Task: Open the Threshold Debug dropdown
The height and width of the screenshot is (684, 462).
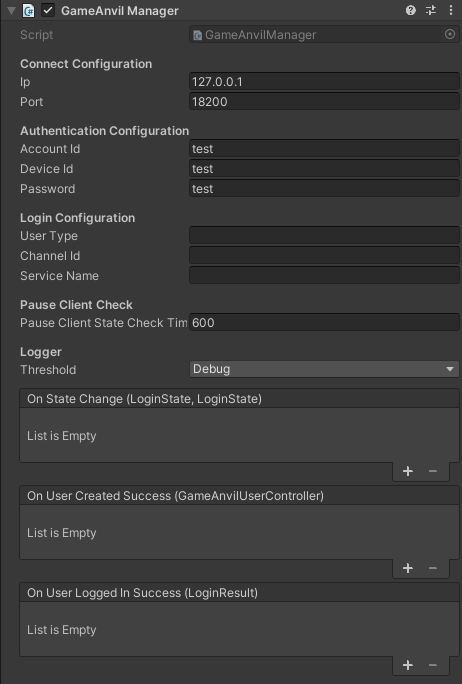Action: tap(324, 369)
